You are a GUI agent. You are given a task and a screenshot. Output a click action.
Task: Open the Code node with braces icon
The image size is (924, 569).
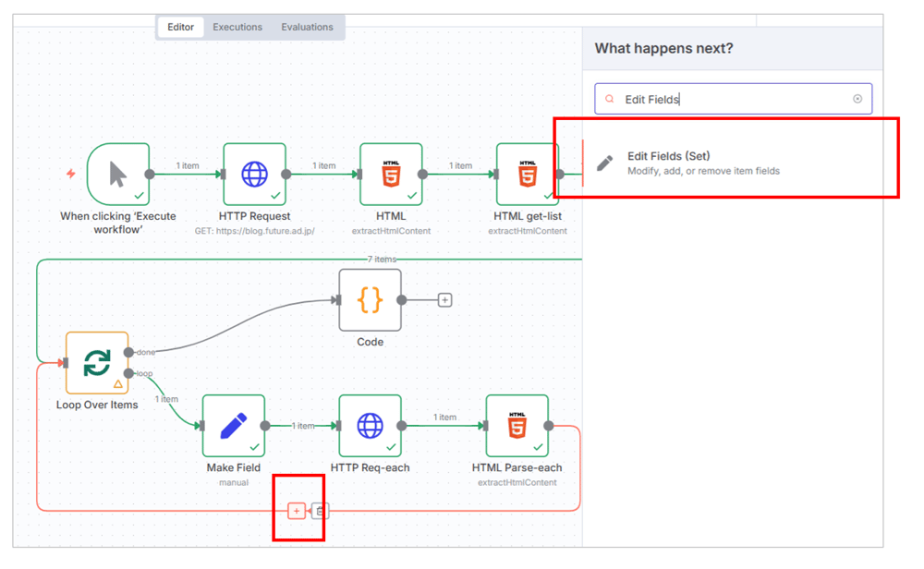coord(370,300)
